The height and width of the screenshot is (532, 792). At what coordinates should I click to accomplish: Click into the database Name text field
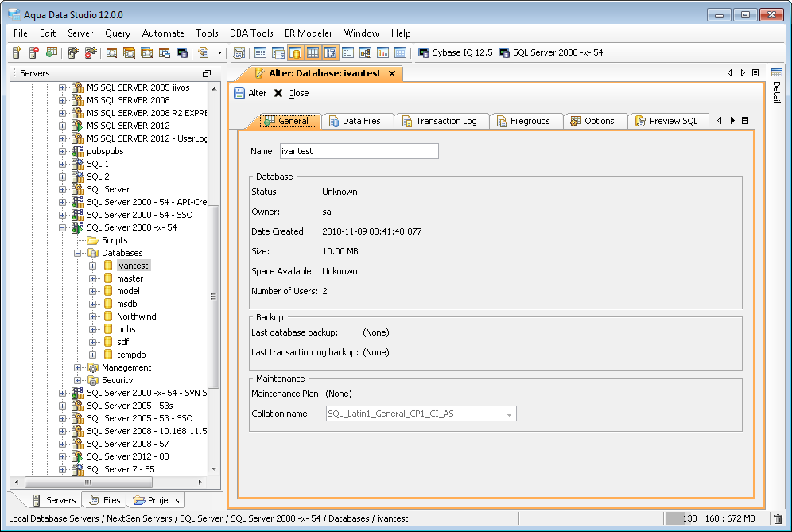[358, 151]
